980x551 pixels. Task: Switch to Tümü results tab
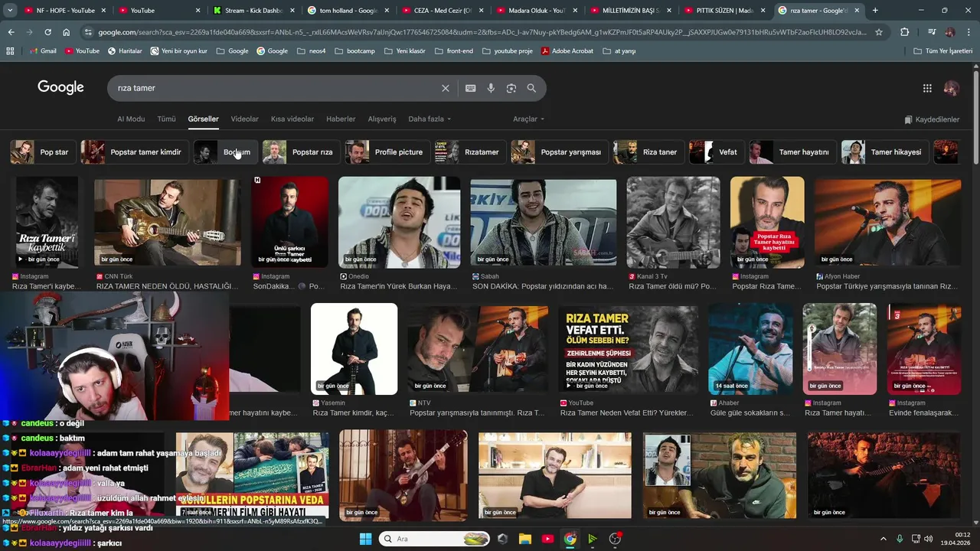tap(166, 119)
